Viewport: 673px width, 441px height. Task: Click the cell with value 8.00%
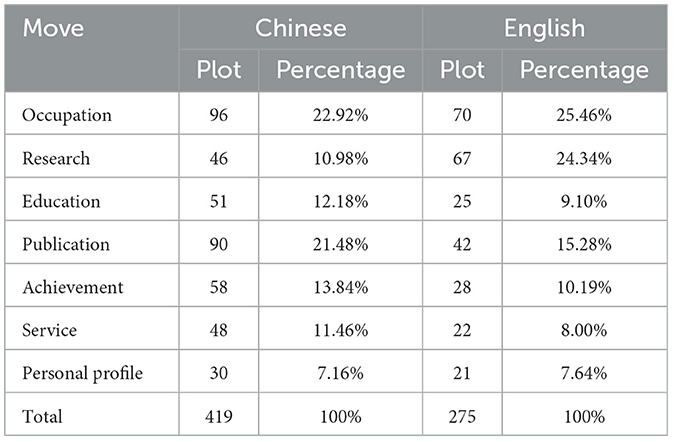click(584, 330)
